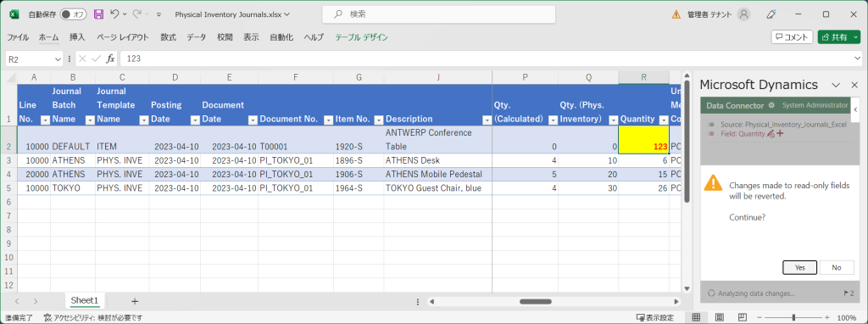Screen dimensions: 868x324
Task: Open the Quantity column filter dropdown
Action: pyautogui.click(x=664, y=120)
